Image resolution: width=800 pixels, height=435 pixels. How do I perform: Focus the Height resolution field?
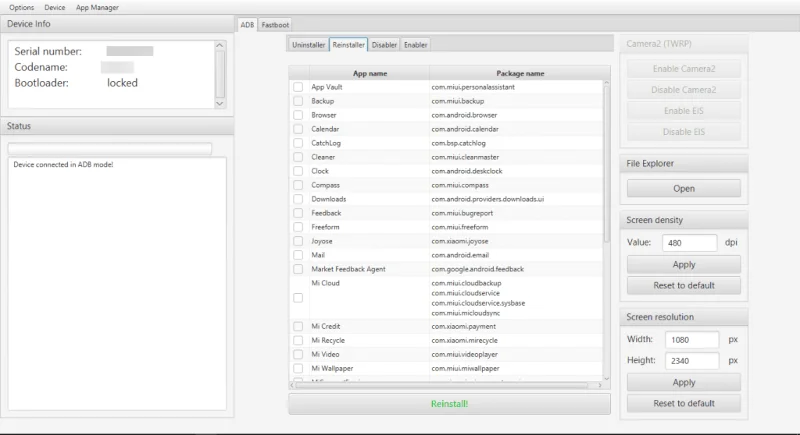(692, 361)
